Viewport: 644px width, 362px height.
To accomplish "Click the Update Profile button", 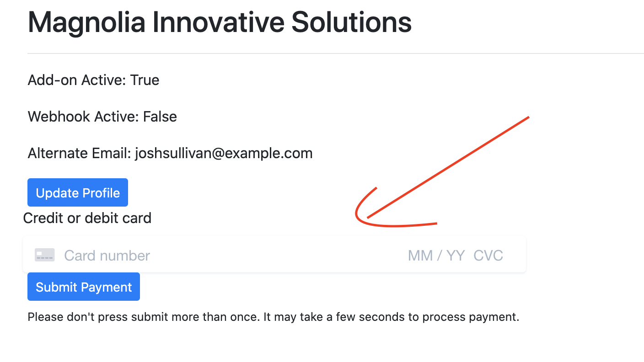I will pos(78,192).
